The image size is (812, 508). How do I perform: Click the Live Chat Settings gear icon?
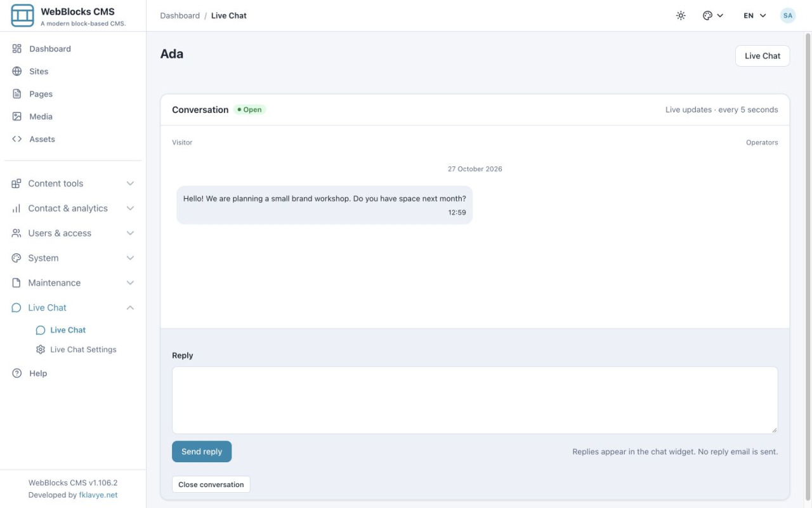coord(41,349)
